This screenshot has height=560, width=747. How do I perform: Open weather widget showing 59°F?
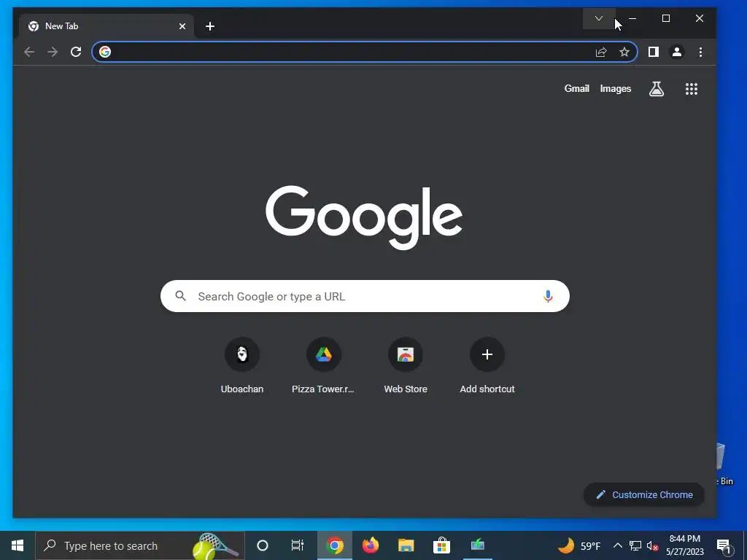tap(579, 545)
